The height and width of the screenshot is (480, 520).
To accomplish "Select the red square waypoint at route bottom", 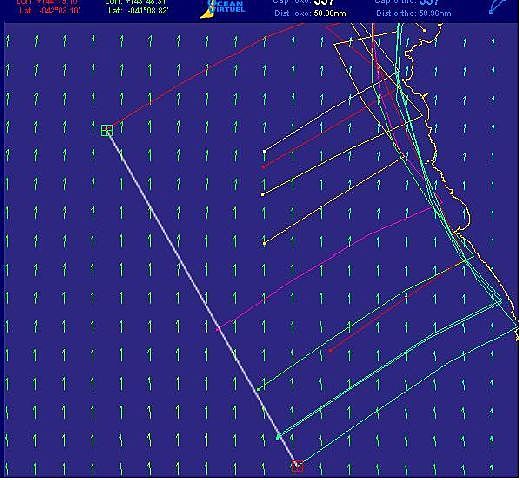I will click(297, 466).
